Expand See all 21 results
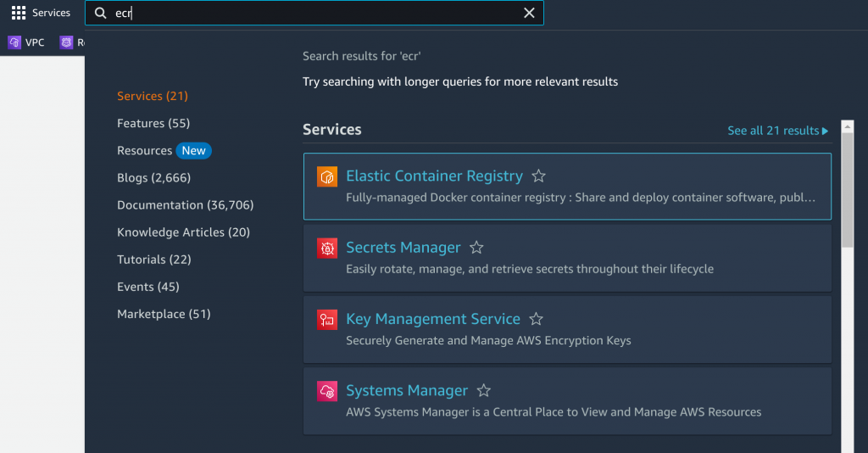Viewport: 868px width, 453px height. point(777,131)
